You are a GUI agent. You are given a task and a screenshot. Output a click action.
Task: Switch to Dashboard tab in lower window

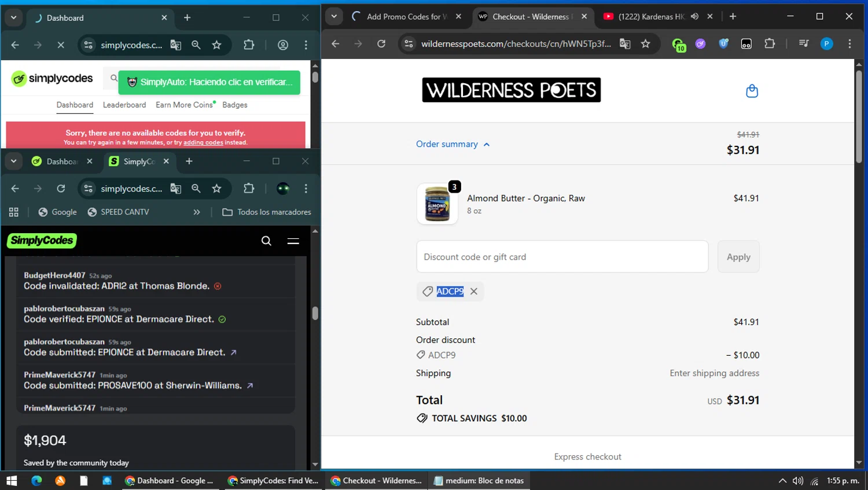(61, 161)
